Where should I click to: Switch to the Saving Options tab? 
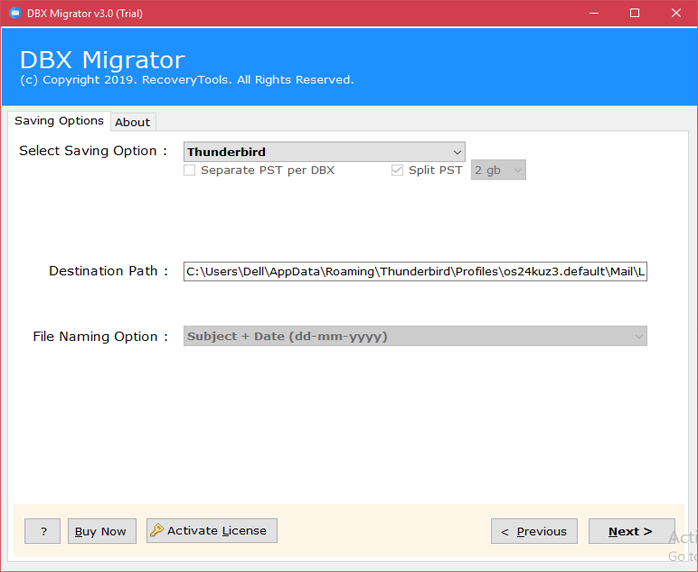pyautogui.click(x=59, y=121)
